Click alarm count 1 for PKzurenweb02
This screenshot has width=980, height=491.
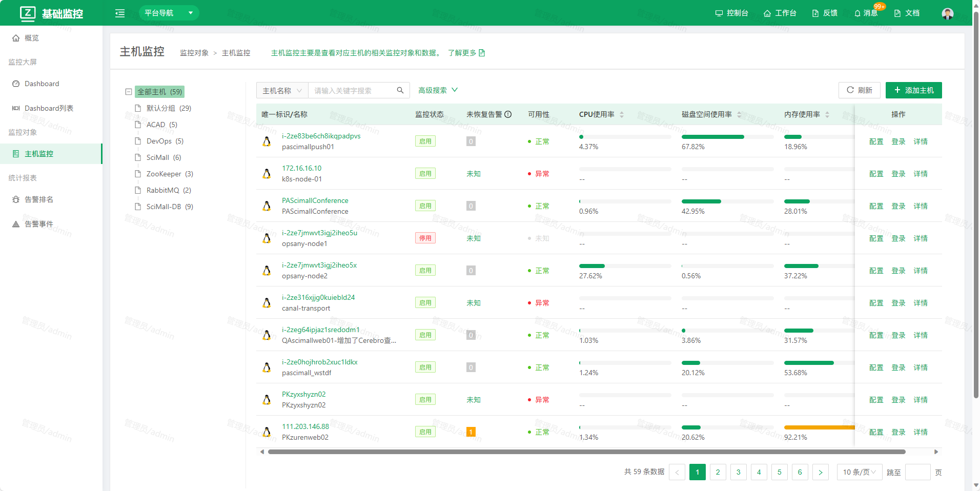click(x=471, y=432)
